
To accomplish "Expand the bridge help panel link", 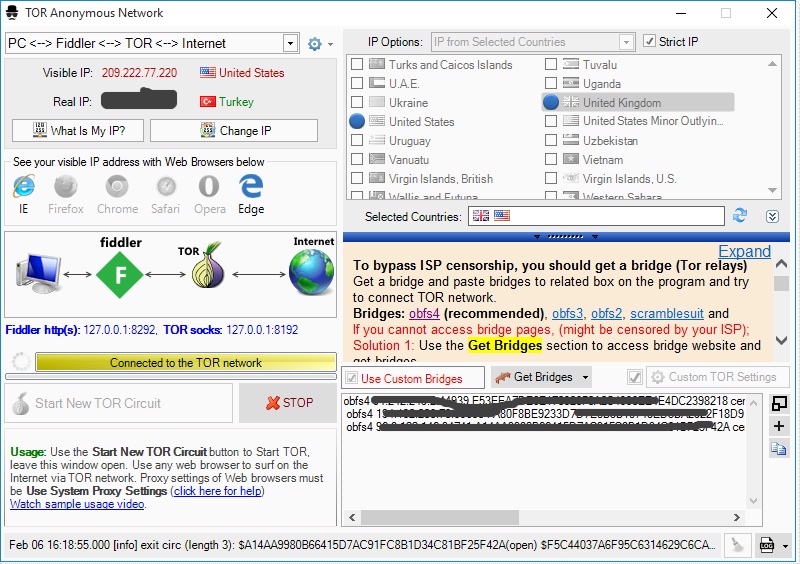I will [x=744, y=251].
